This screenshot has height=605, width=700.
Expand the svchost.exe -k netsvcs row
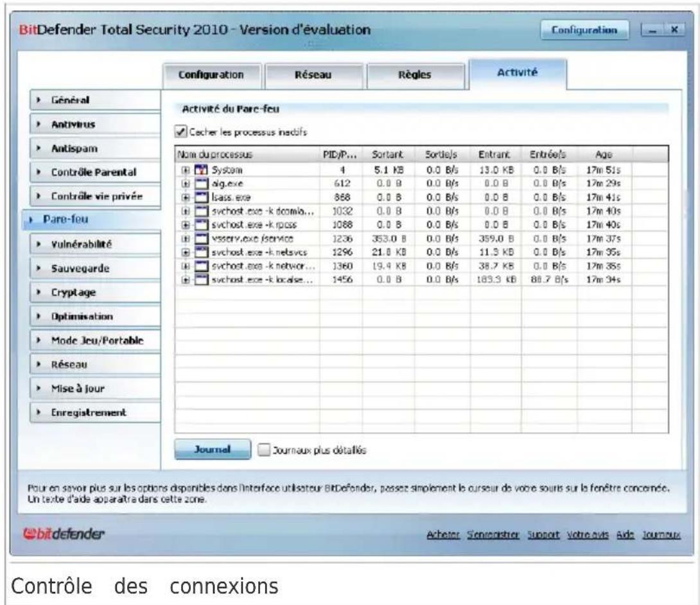click(185, 252)
